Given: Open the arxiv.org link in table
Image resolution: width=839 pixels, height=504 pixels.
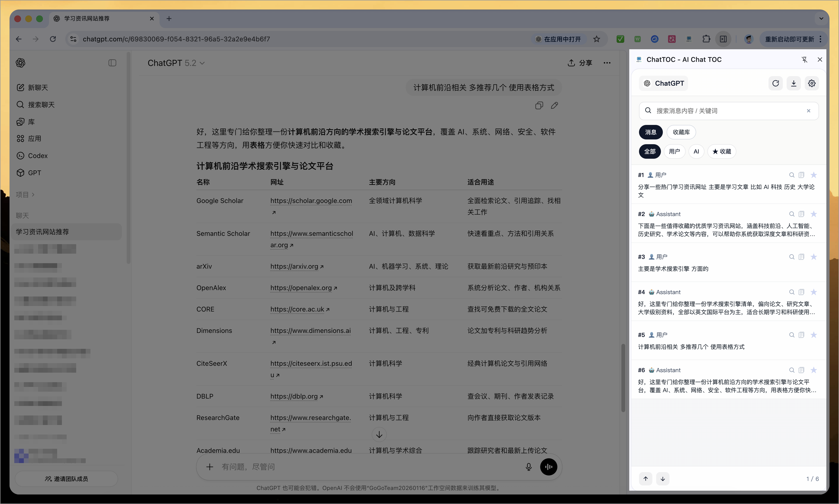Looking at the screenshot, I should pyautogui.click(x=294, y=267).
